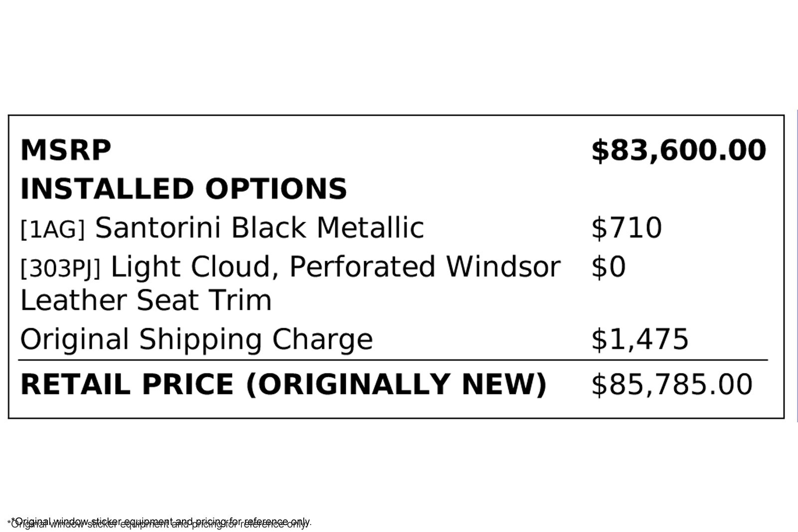Click the Santorini Black Metallic option name
The height and width of the screenshot is (532, 798).
[x=259, y=228]
